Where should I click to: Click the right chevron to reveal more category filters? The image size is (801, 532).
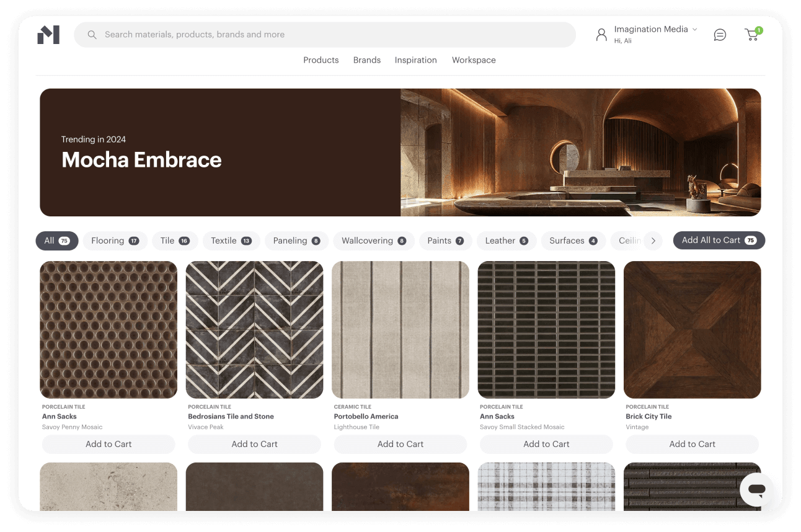pyautogui.click(x=653, y=241)
